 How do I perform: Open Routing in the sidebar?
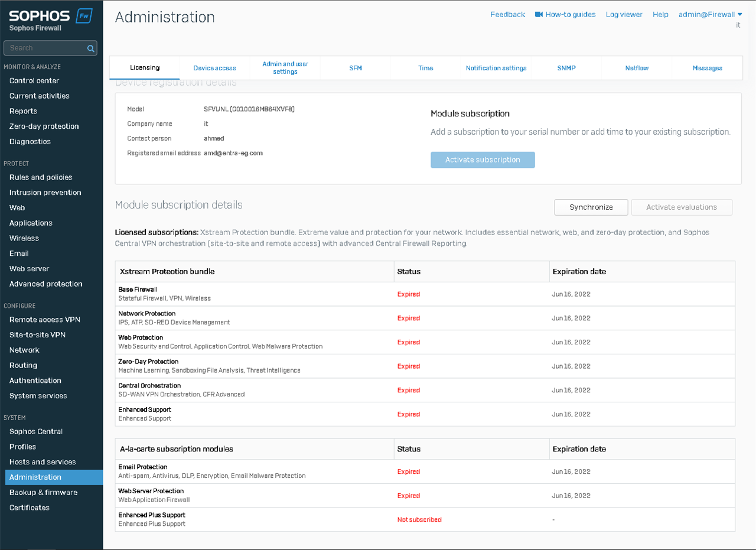[x=23, y=366]
